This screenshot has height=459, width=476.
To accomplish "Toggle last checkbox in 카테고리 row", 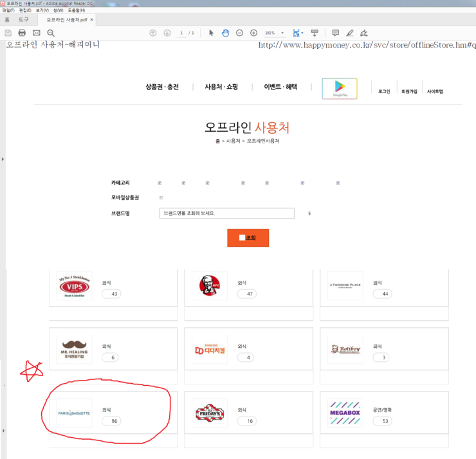I will [x=338, y=183].
